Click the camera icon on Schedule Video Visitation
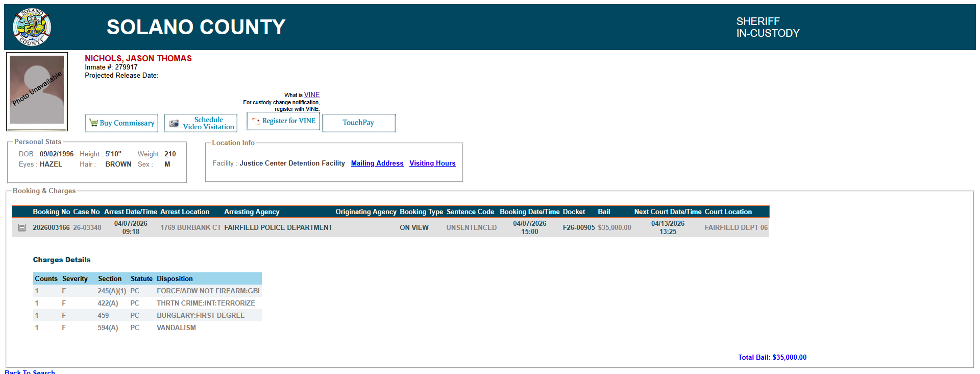The image size is (980, 374). click(174, 123)
